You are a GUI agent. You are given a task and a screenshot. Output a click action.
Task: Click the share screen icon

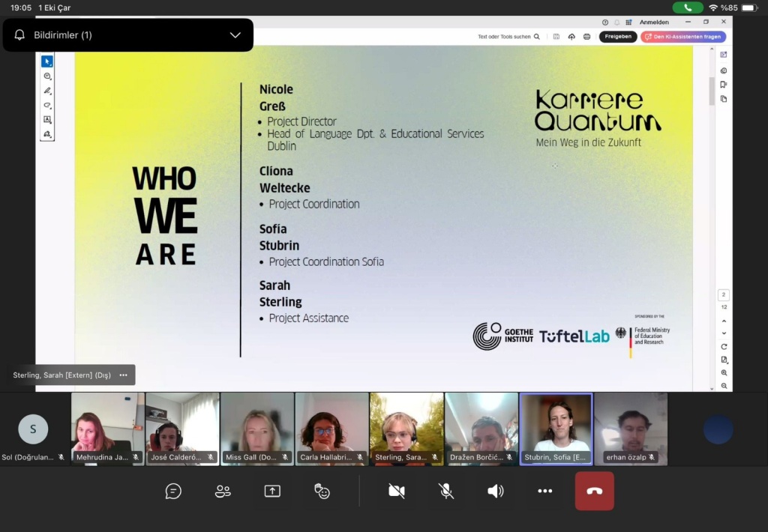[272, 491]
